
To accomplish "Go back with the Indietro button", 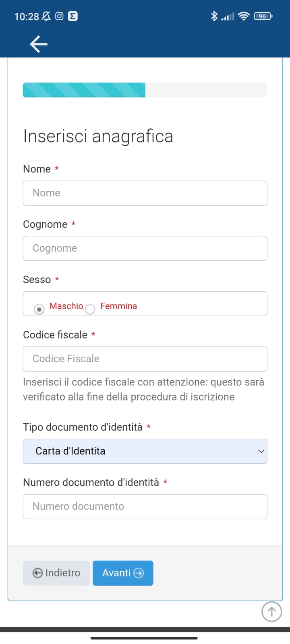I will click(56, 573).
